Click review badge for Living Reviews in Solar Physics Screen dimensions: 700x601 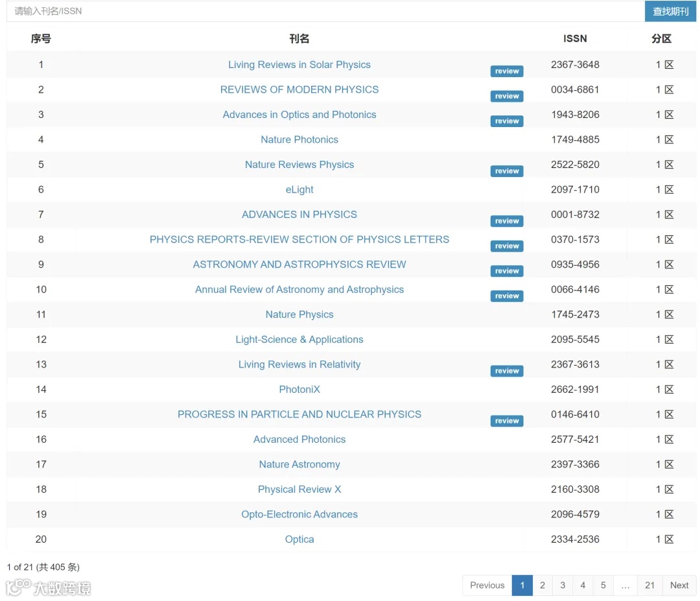[507, 71]
